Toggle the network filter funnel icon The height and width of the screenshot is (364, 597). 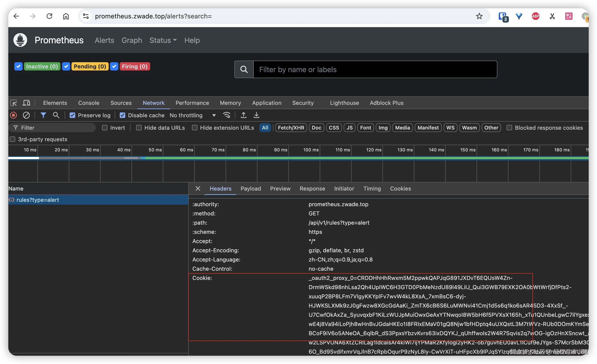coord(43,115)
